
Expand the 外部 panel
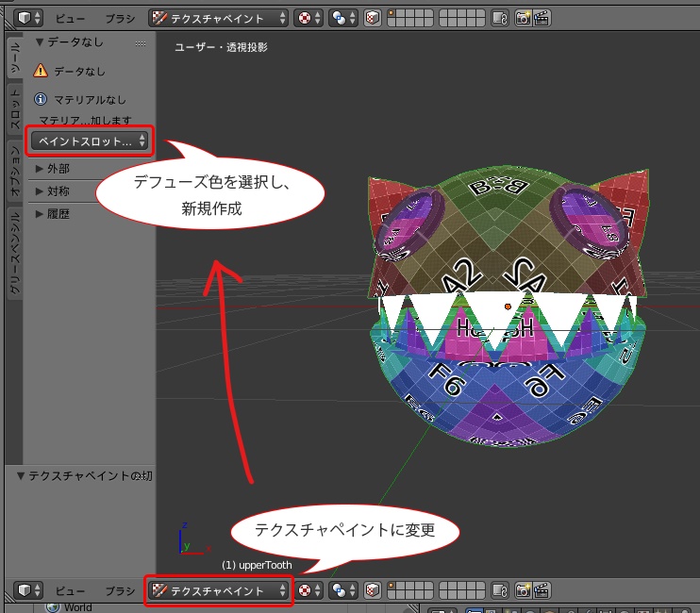pos(52,168)
